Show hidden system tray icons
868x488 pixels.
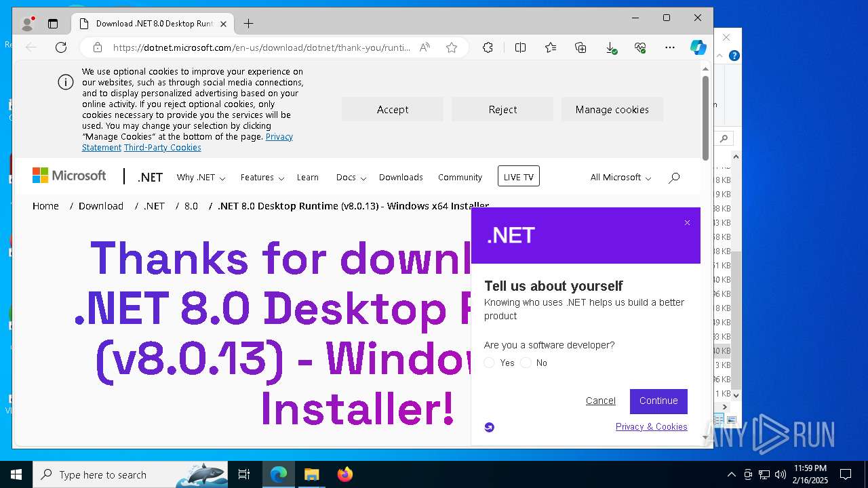point(731,474)
